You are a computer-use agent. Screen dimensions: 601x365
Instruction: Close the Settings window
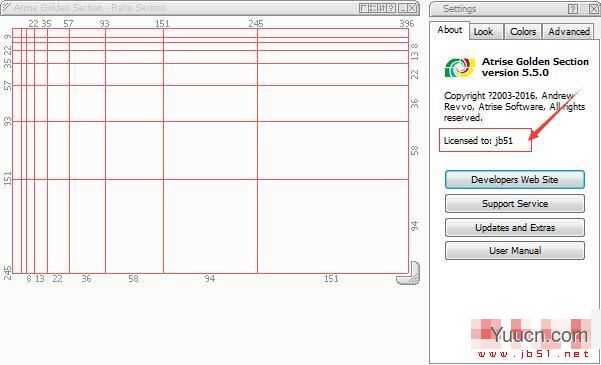click(x=593, y=9)
